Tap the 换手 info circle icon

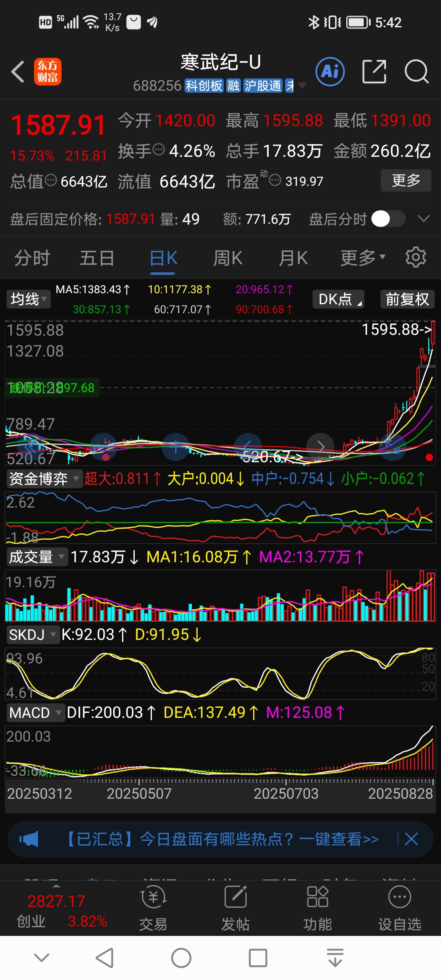[158, 150]
